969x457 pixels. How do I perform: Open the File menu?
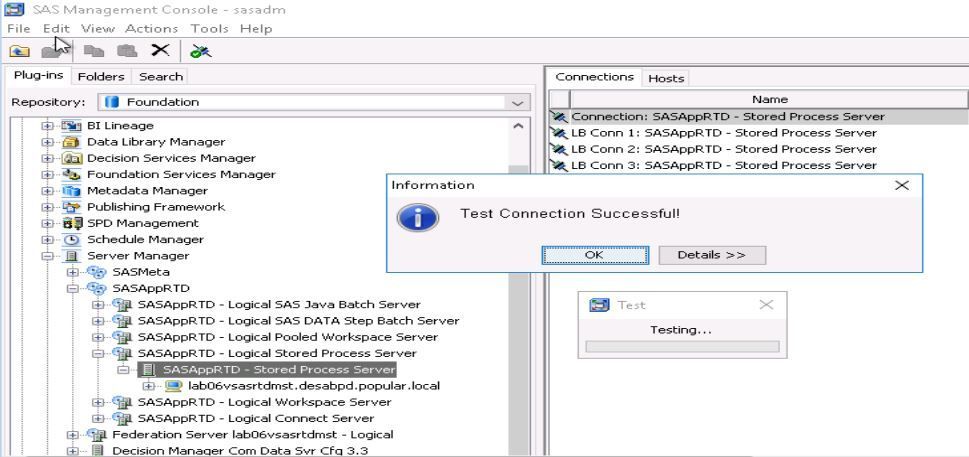19,28
